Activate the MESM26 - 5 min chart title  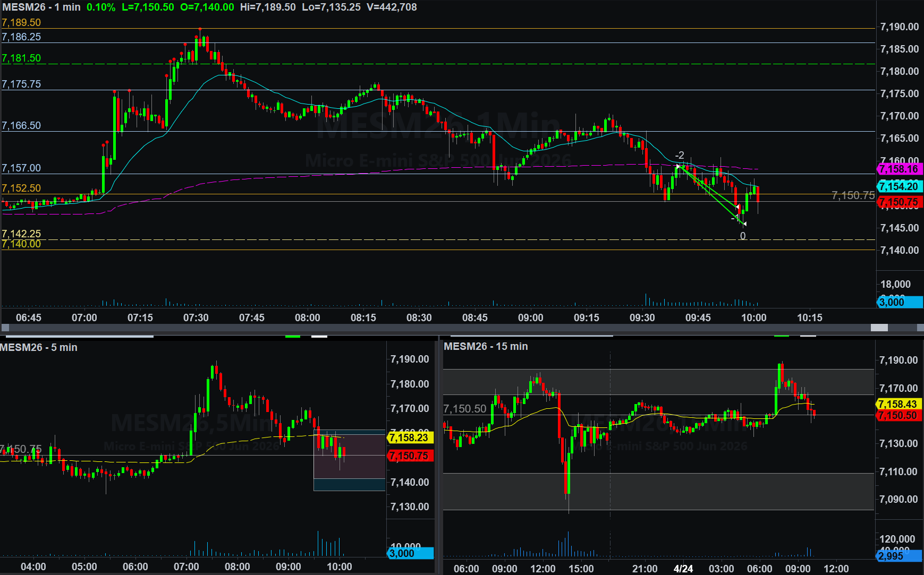[x=39, y=347]
